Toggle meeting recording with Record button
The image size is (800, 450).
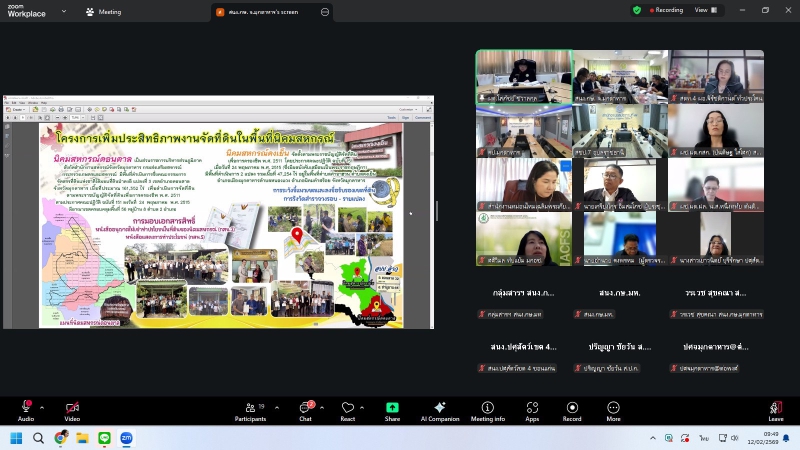point(572,410)
